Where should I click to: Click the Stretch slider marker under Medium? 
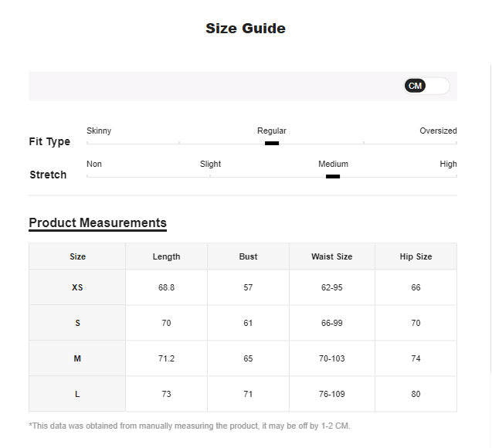pyautogui.click(x=333, y=176)
